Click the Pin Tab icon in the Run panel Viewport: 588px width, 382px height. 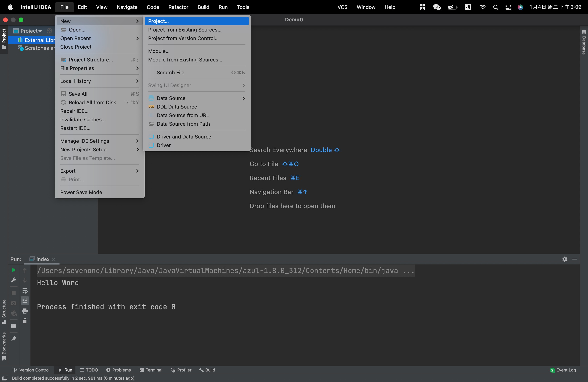point(14,338)
